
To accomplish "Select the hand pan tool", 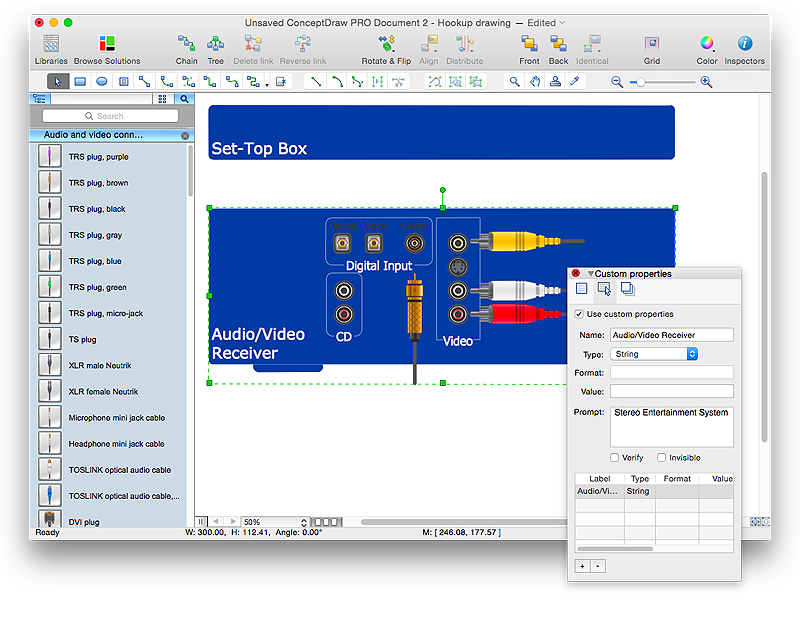I will tap(535, 82).
